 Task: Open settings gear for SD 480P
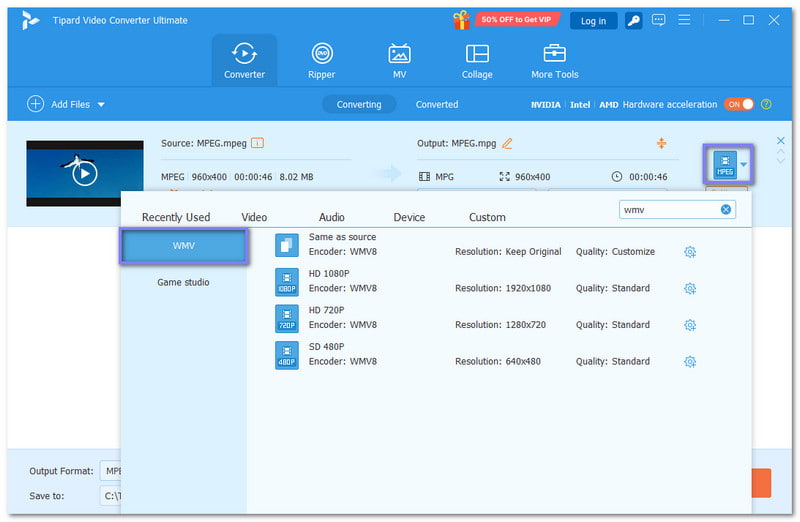[x=690, y=362]
